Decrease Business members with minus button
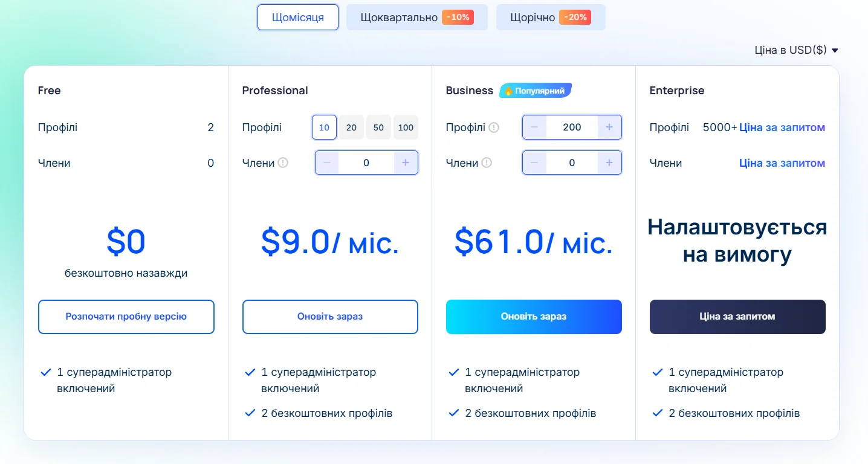868x464 pixels. click(x=534, y=163)
